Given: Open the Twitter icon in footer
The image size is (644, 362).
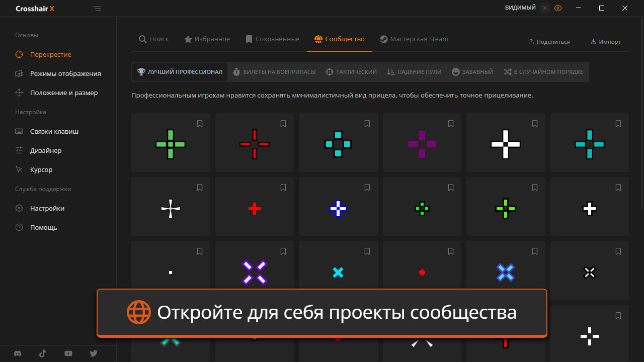Looking at the screenshot, I should click(x=94, y=353).
